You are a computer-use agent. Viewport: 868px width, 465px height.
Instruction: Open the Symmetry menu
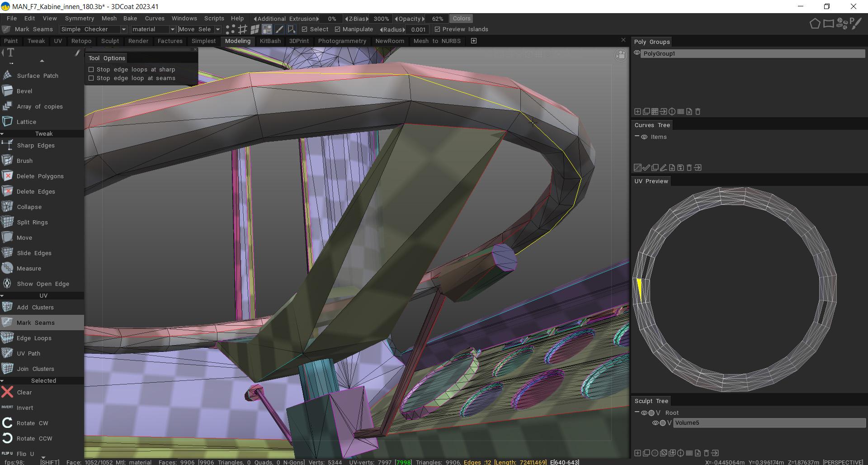[79, 19]
